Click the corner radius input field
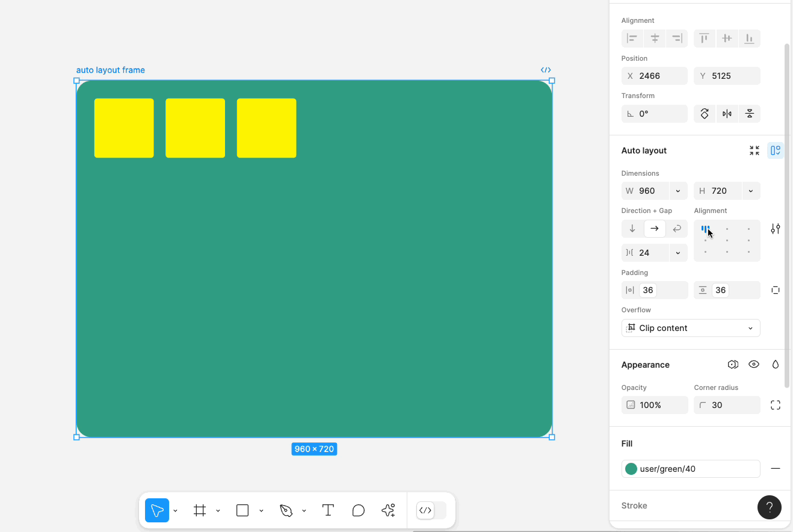793x532 pixels. (727, 405)
